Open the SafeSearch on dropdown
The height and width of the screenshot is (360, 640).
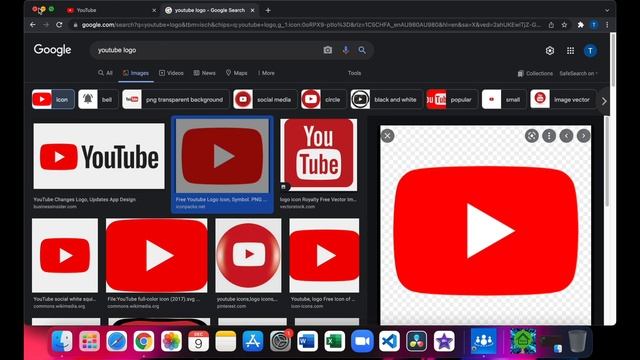[x=578, y=73]
